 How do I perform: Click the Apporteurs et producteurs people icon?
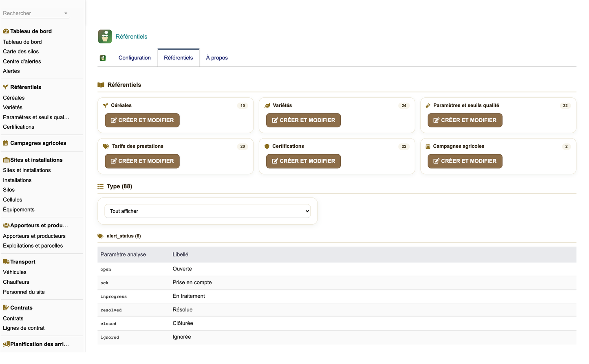tap(6, 226)
